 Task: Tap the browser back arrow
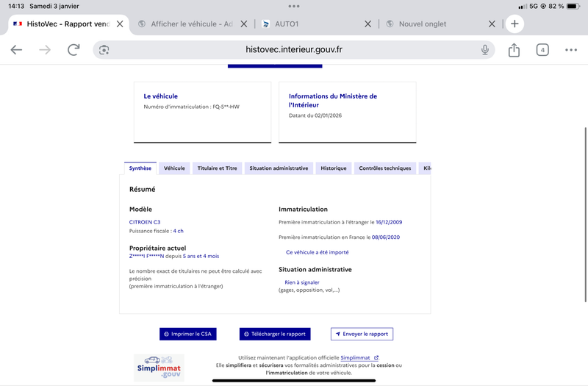[16, 50]
